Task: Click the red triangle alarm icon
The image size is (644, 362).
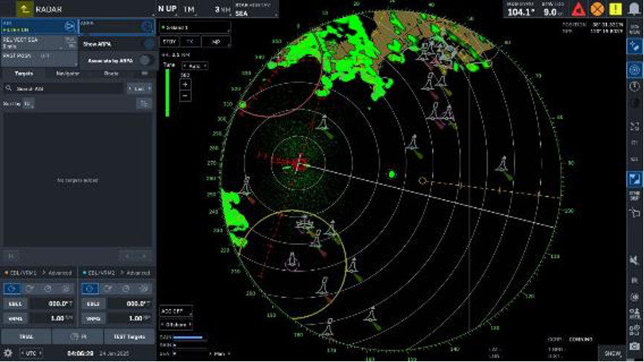Action: pyautogui.click(x=579, y=9)
